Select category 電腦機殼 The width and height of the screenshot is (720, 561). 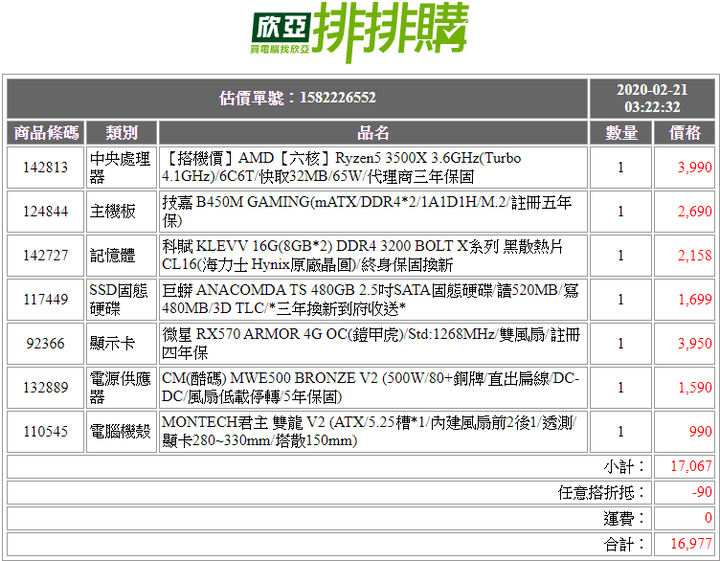coord(120,432)
